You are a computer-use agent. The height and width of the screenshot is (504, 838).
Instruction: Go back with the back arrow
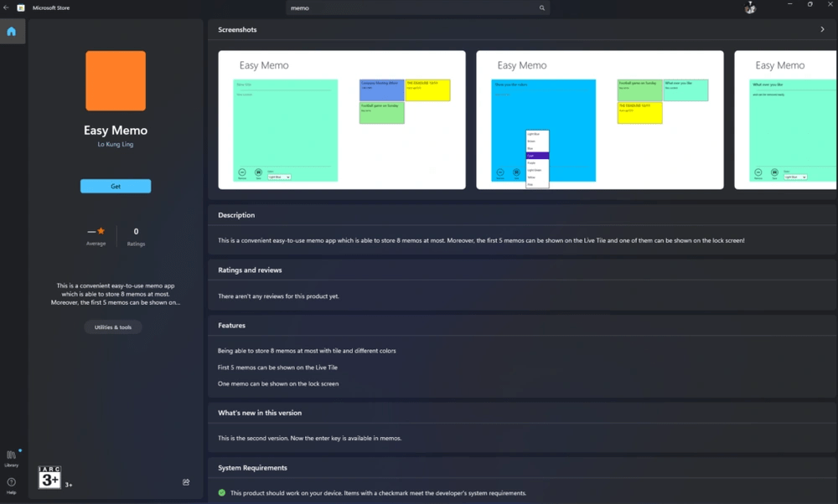[x=6, y=8]
